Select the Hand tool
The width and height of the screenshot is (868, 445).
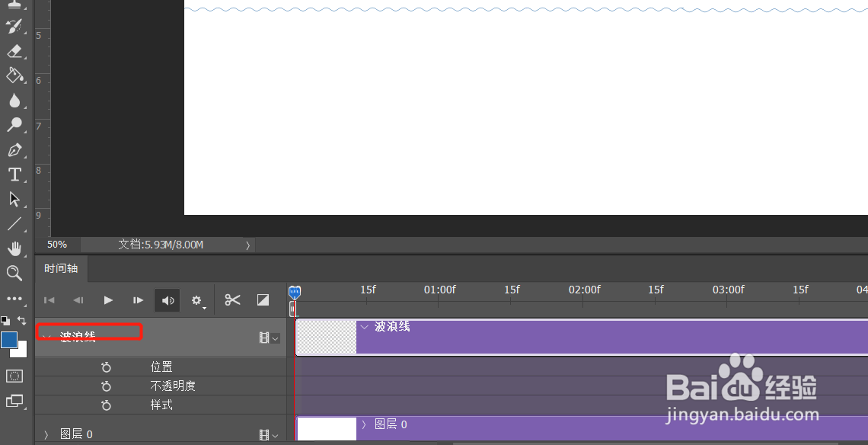(x=14, y=248)
